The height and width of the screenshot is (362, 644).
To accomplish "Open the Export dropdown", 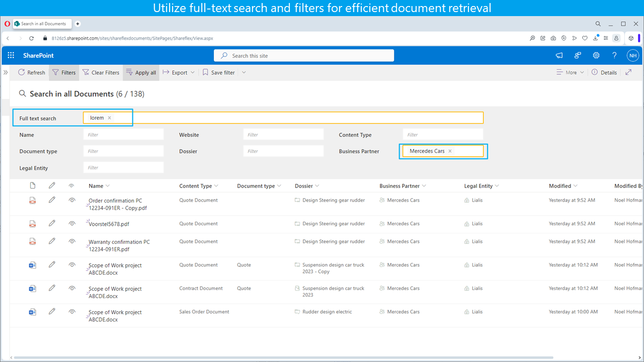I will coord(179,72).
